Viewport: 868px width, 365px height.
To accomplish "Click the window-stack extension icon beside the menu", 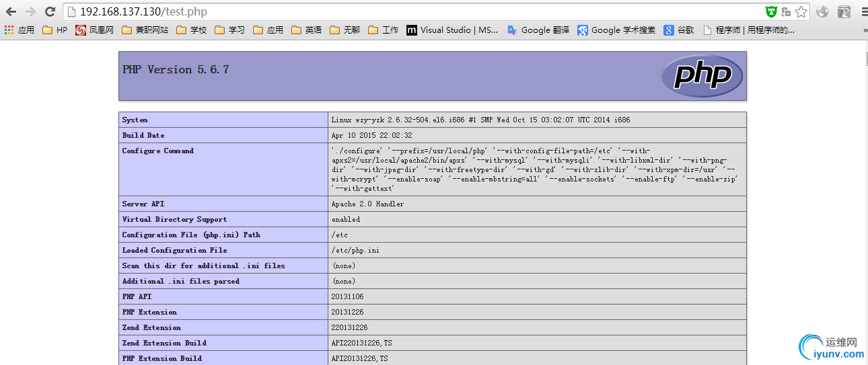I will tap(844, 11).
